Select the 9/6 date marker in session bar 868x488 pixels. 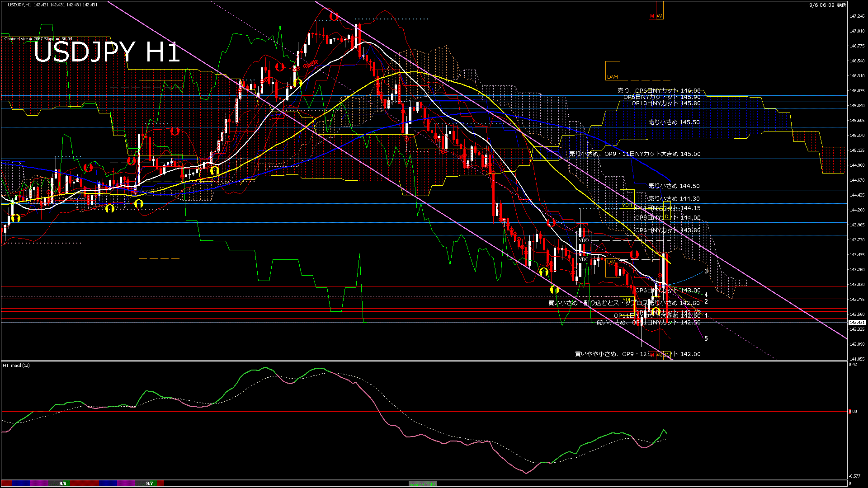[x=63, y=483]
